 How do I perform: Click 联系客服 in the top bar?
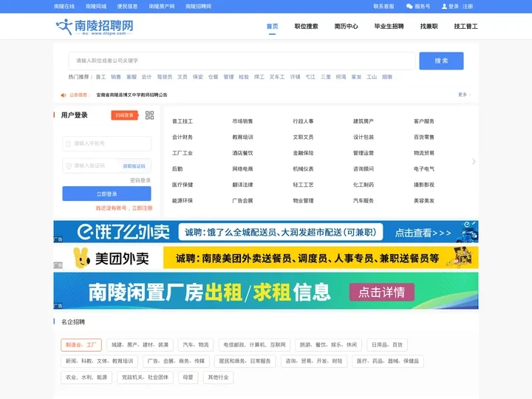click(x=383, y=7)
